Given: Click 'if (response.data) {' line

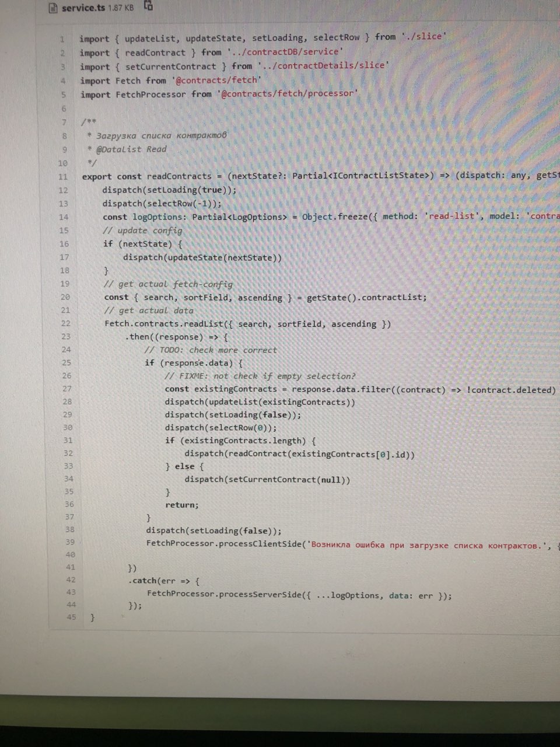Looking at the screenshot, I should [194, 363].
